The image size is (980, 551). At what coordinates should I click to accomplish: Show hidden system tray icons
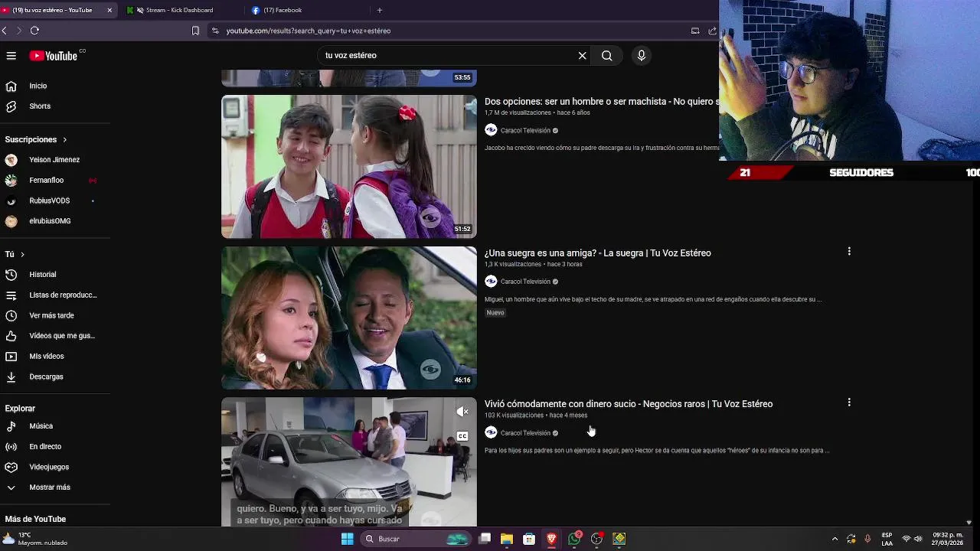(835, 539)
